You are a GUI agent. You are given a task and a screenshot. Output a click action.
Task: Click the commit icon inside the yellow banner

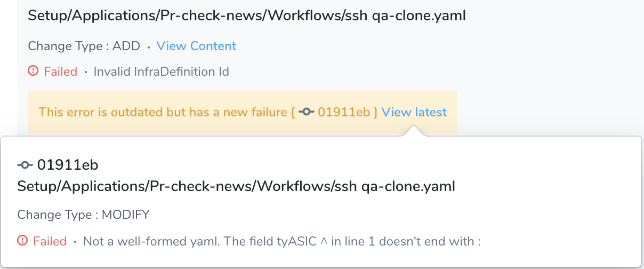307,112
